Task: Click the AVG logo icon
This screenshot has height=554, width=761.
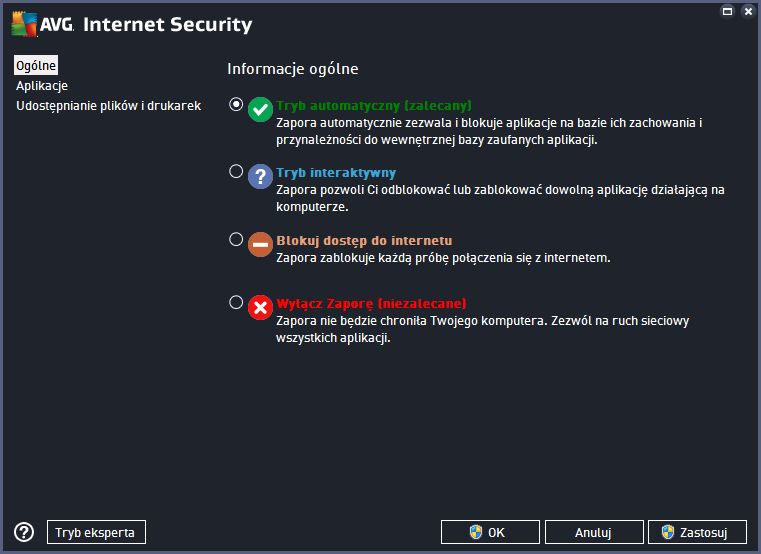Action: click(x=24, y=24)
